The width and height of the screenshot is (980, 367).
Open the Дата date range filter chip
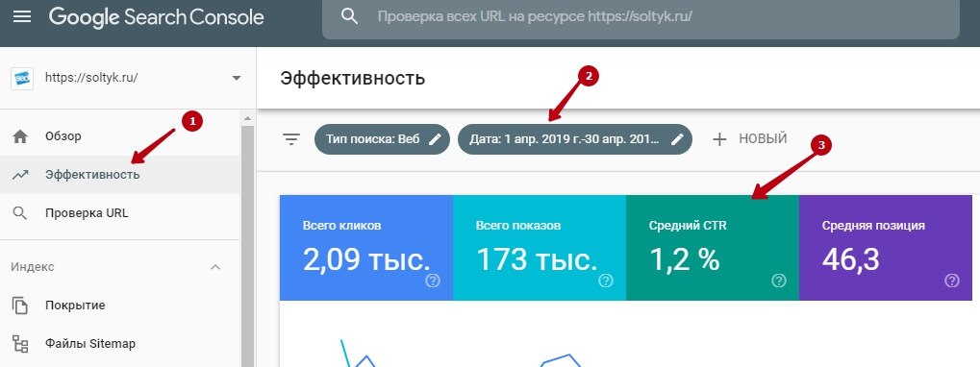pyautogui.click(x=575, y=139)
